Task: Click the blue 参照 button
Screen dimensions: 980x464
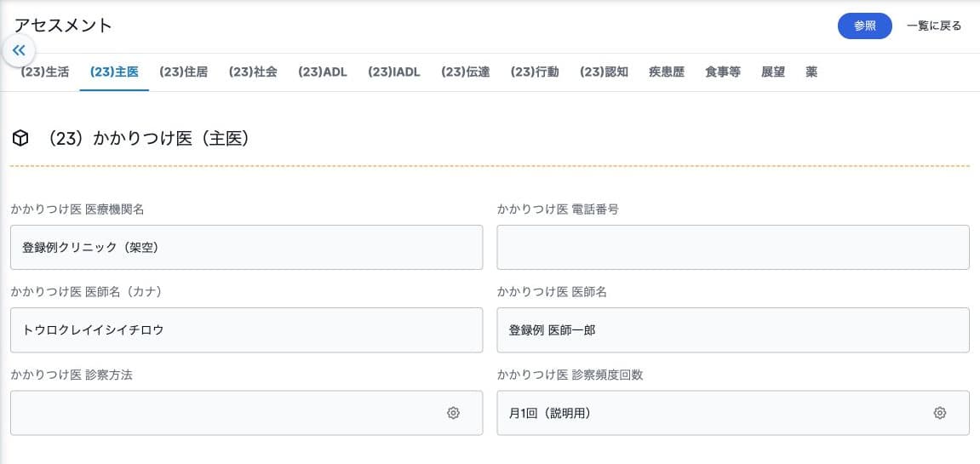Action: pos(865,26)
